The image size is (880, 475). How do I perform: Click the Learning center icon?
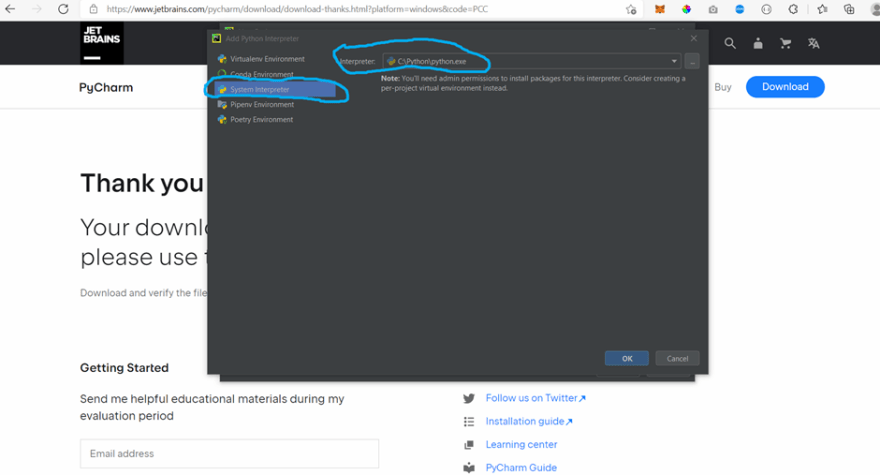(469, 445)
